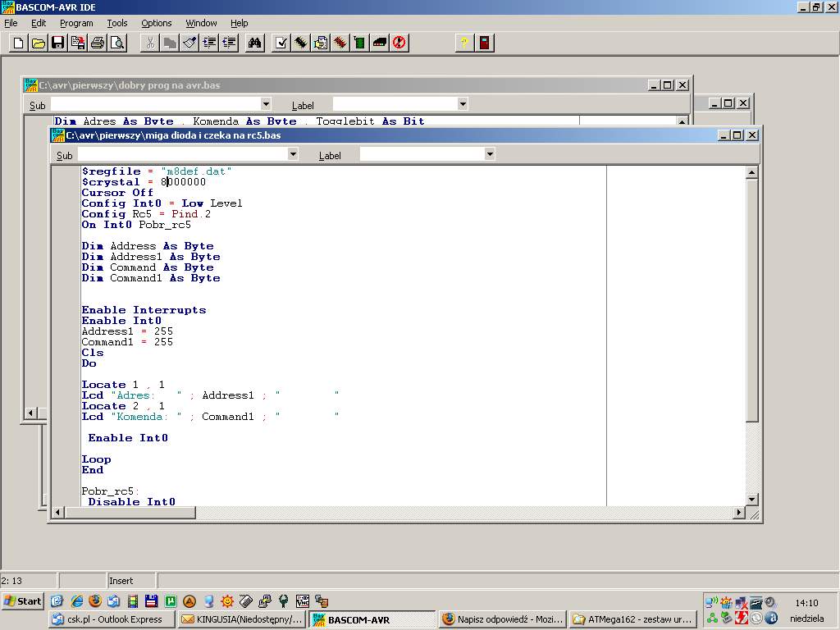
Task: Compile the program using the chip icon
Action: click(x=301, y=43)
